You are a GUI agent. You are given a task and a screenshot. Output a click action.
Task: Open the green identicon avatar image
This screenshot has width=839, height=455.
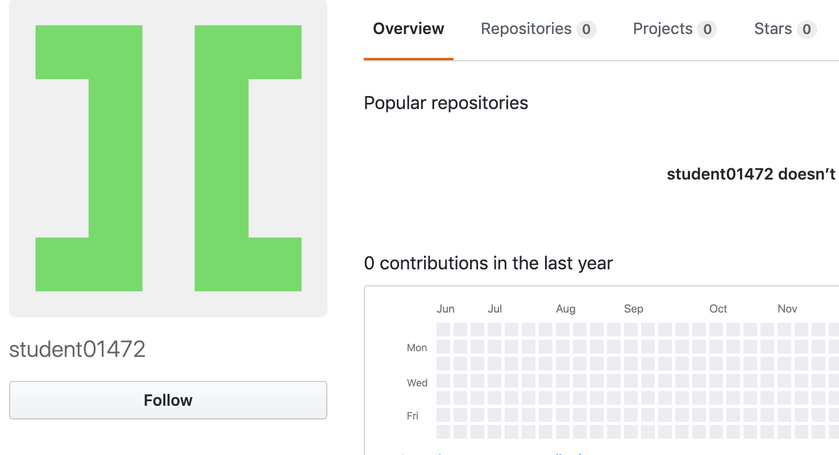click(x=168, y=158)
